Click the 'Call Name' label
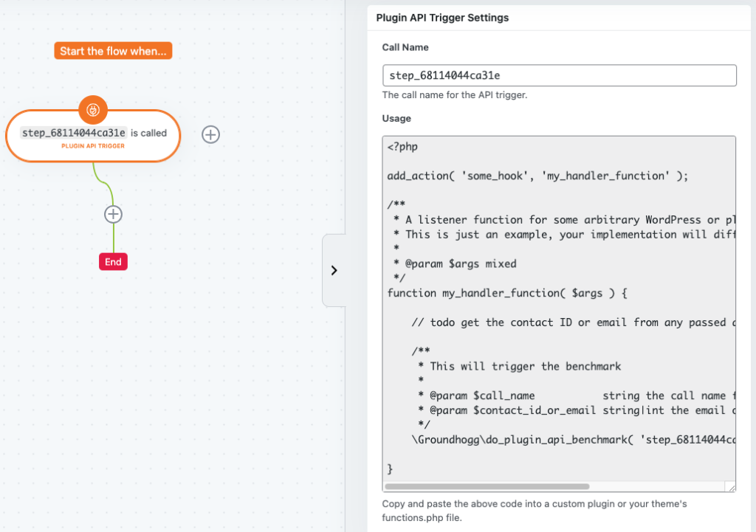 pyautogui.click(x=405, y=47)
